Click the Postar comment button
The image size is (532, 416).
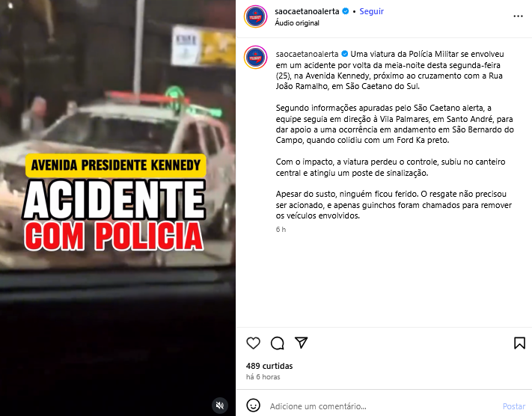[514, 406]
